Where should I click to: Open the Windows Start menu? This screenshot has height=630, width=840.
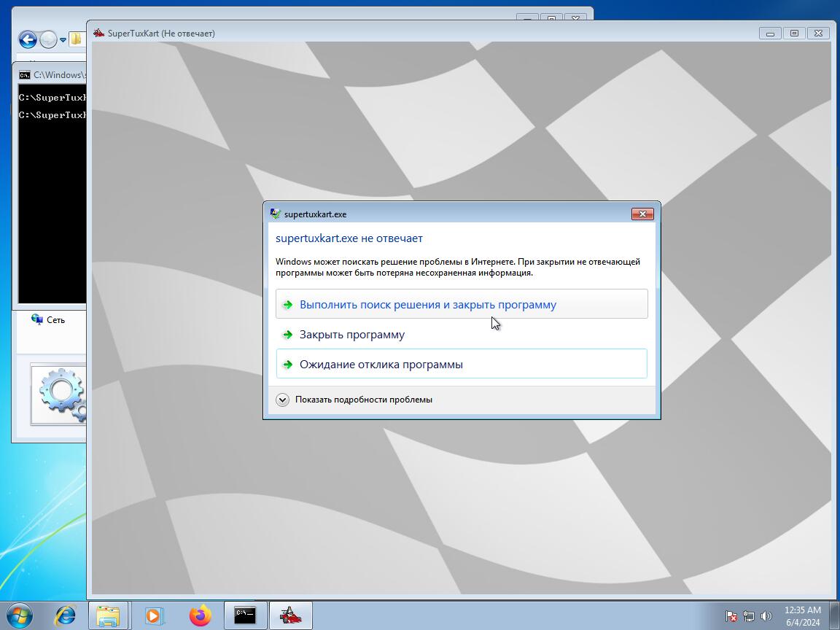[x=19, y=615]
